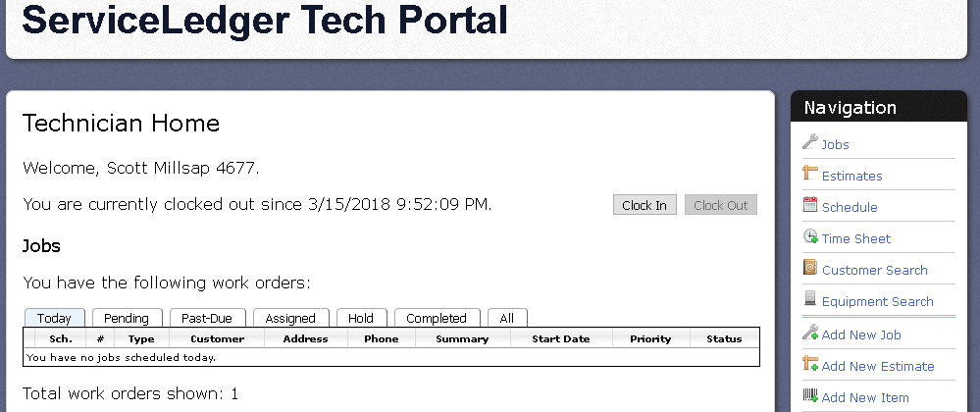Click the Add New Job wrench icon

(x=810, y=332)
